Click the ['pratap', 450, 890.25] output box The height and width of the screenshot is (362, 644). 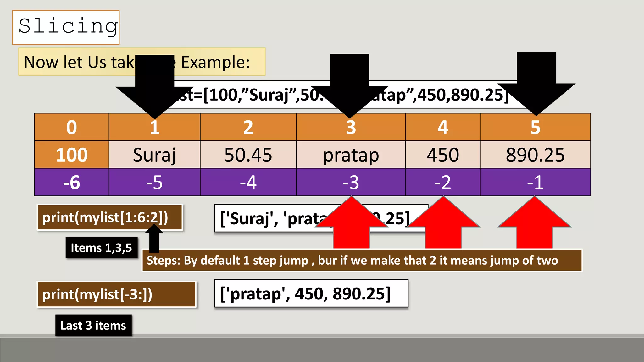(x=311, y=293)
